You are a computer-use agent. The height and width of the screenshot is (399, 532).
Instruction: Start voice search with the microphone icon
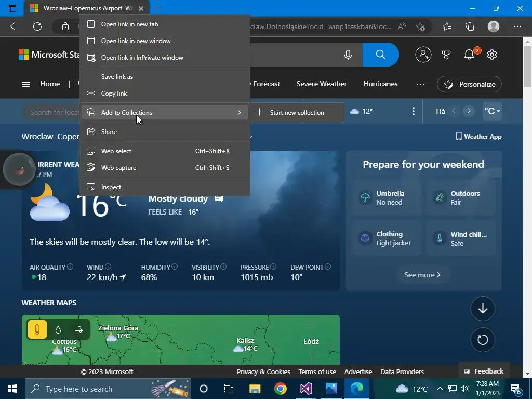tap(348, 55)
